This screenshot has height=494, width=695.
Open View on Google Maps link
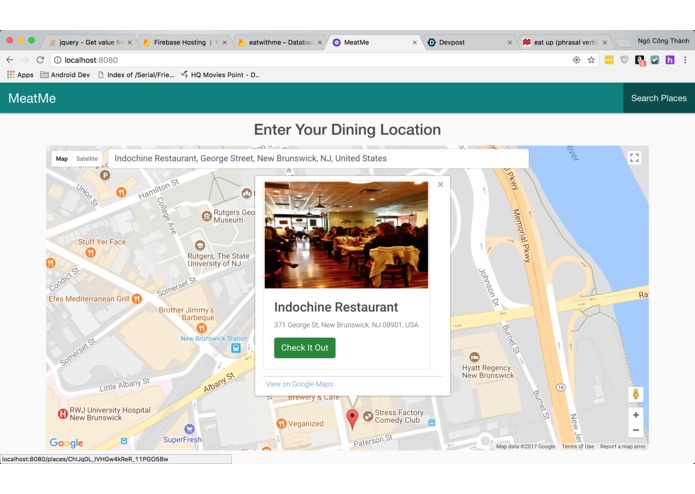(299, 384)
